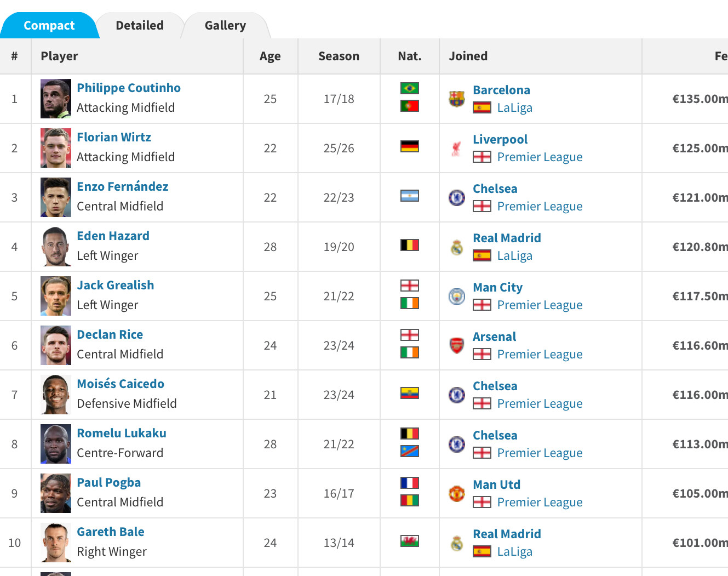Viewport: 728px width, 576px height.
Task: Switch to the Gallery tab
Action: (x=225, y=25)
